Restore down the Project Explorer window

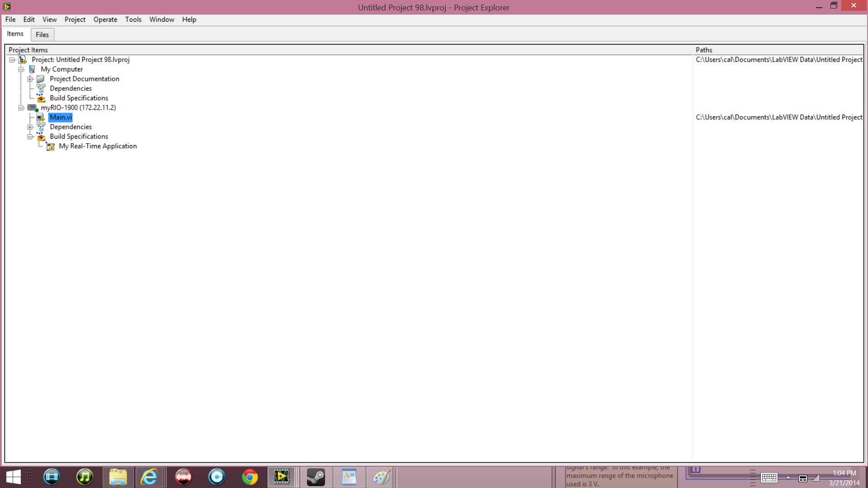(834, 6)
